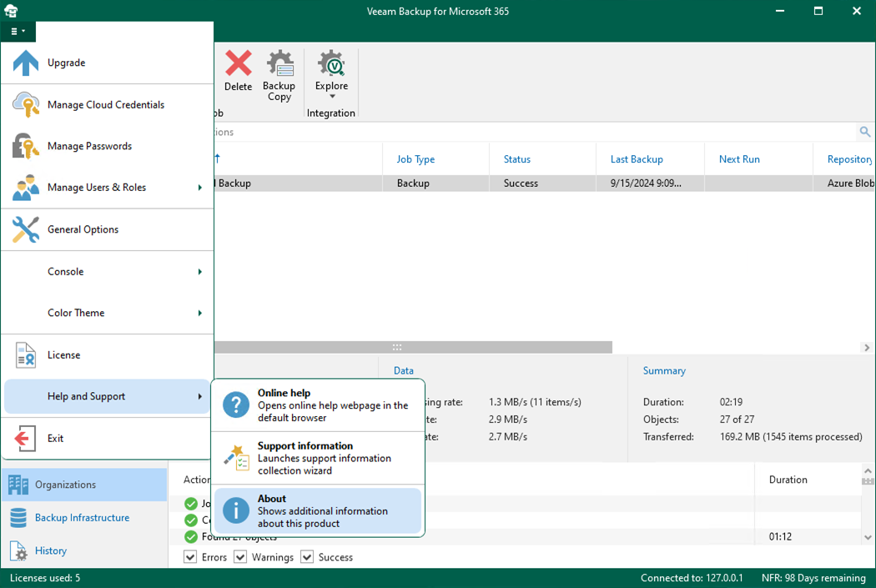Click the Duration column header in log
Image resolution: width=876 pixels, height=588 pixels.
tap(788, 480)
